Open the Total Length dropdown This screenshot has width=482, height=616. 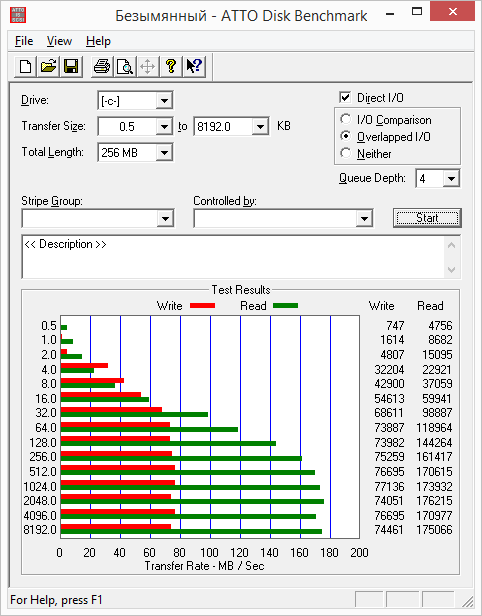click(164, 152)
